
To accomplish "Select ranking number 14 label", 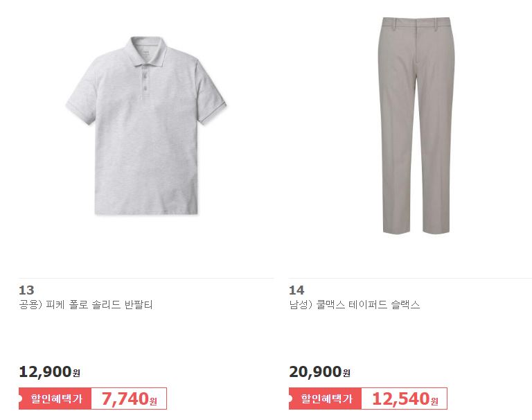I will (x=296, y=290).
